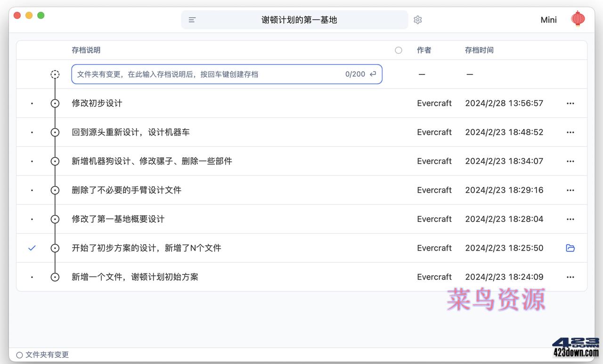This screenshot has height=364, width=603.
Task: Click the timeline node beside 修改初步设计
Action: click(x=55, y=103)
